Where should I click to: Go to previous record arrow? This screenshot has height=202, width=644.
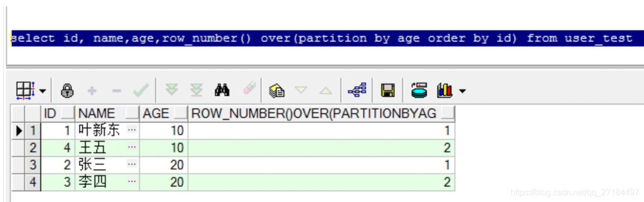(x=326, y=91)
